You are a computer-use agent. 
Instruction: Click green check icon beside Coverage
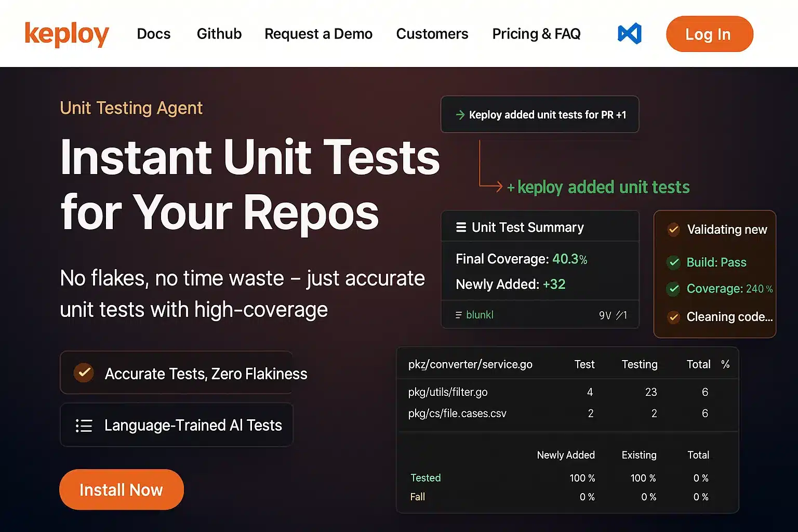click(x=674, y=288)
